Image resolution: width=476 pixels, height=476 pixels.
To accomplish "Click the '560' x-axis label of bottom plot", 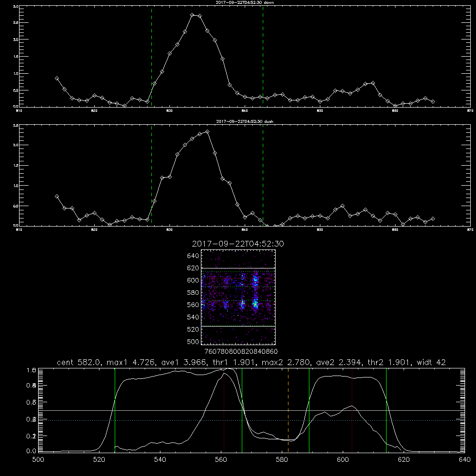I will click(x=221, y=460).
